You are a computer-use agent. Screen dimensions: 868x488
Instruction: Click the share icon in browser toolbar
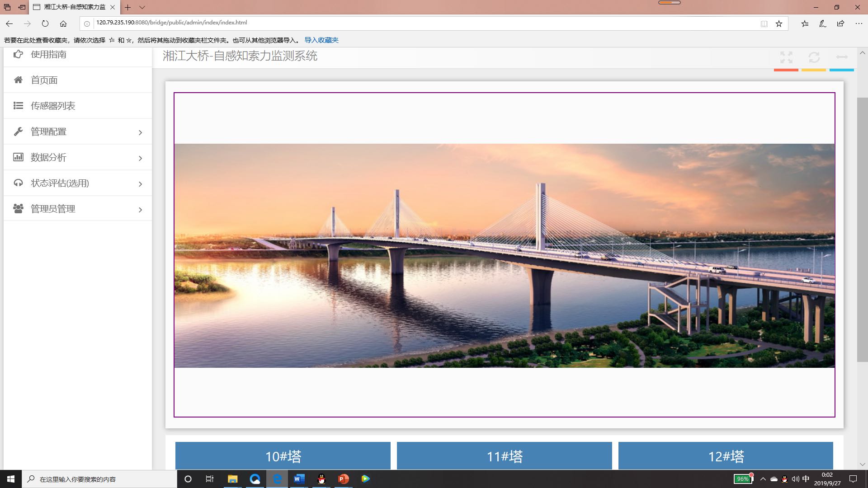coord(840,23)
